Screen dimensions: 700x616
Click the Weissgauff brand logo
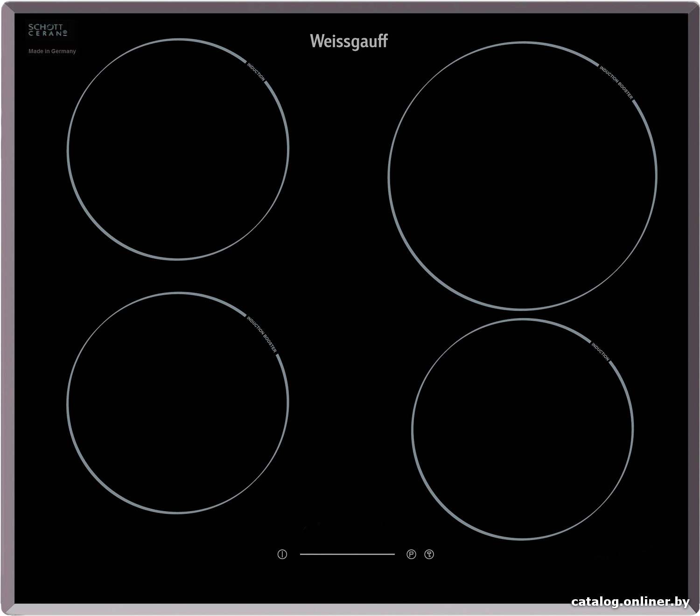click(349, 41)
